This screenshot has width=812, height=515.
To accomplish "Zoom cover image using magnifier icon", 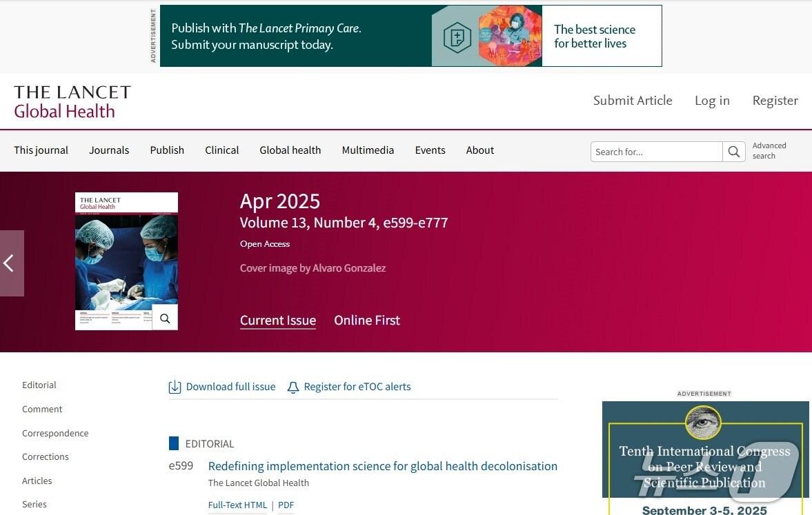I will point(165,318).
